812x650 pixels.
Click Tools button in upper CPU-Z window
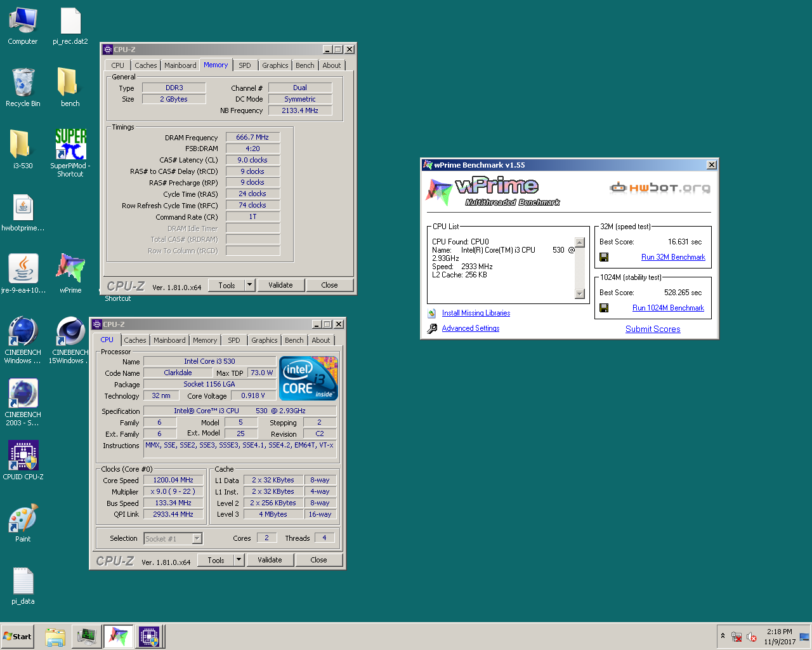coord(227,285)
